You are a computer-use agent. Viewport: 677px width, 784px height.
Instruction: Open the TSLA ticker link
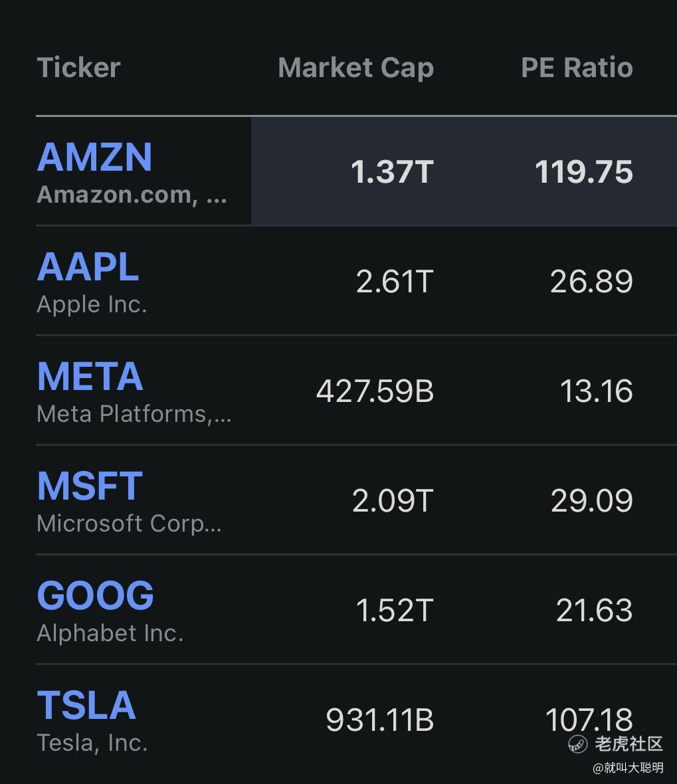point(86,705)
